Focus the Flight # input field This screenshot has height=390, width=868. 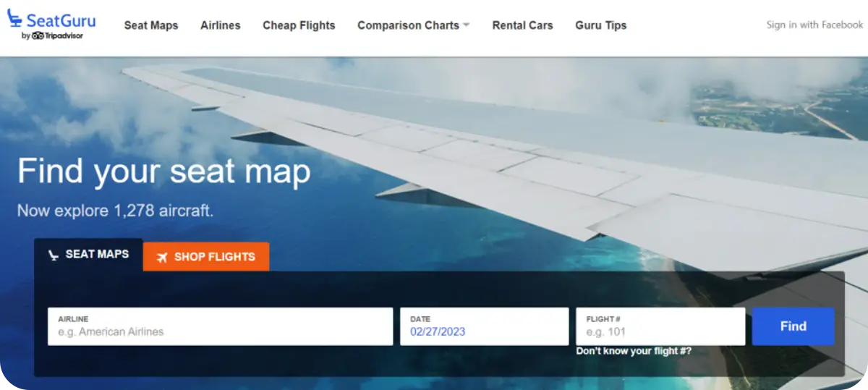click(660, 326)
